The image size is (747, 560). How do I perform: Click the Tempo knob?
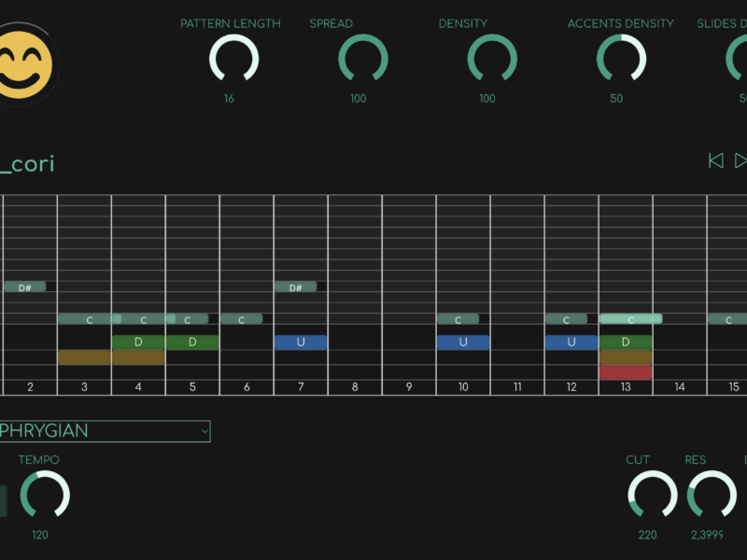click(45, 495)
